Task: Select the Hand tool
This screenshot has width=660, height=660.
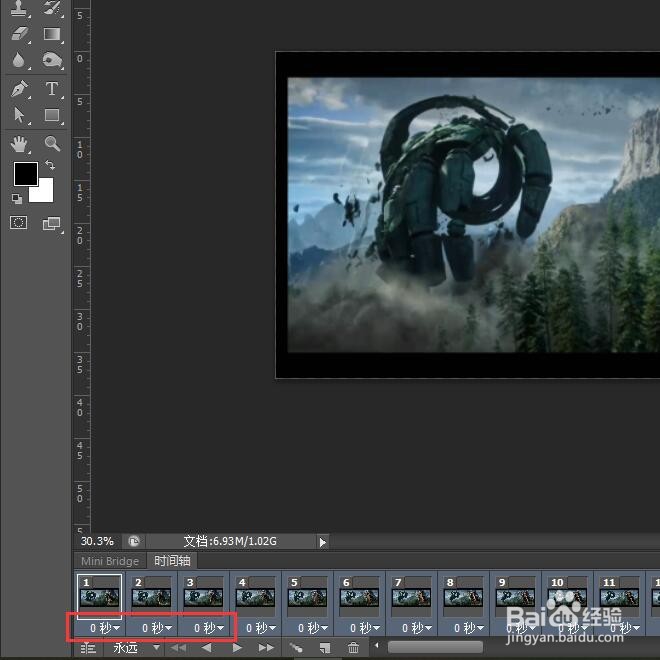Action: (19, 144)
